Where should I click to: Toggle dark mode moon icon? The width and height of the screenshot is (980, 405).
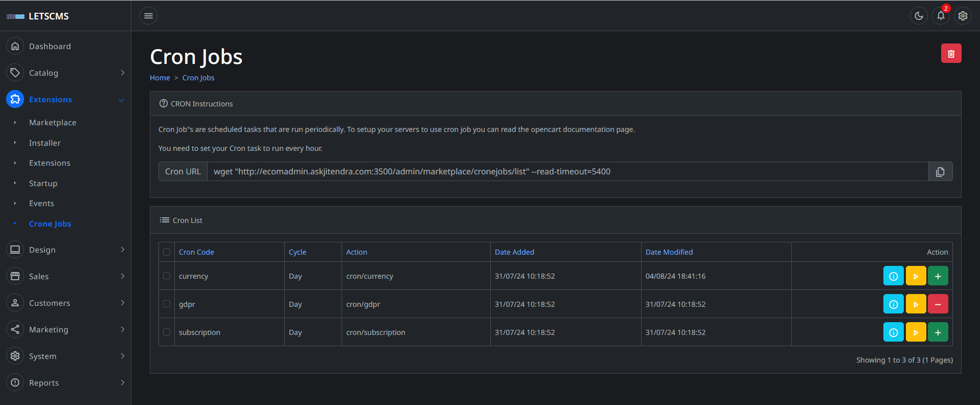pyautogui.click(x=919, y=16)
